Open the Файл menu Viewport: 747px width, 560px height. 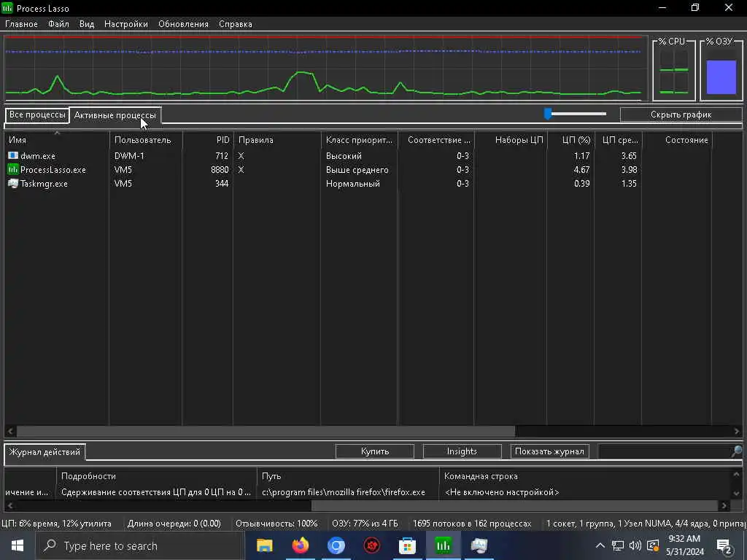click(x=58, y=24)
